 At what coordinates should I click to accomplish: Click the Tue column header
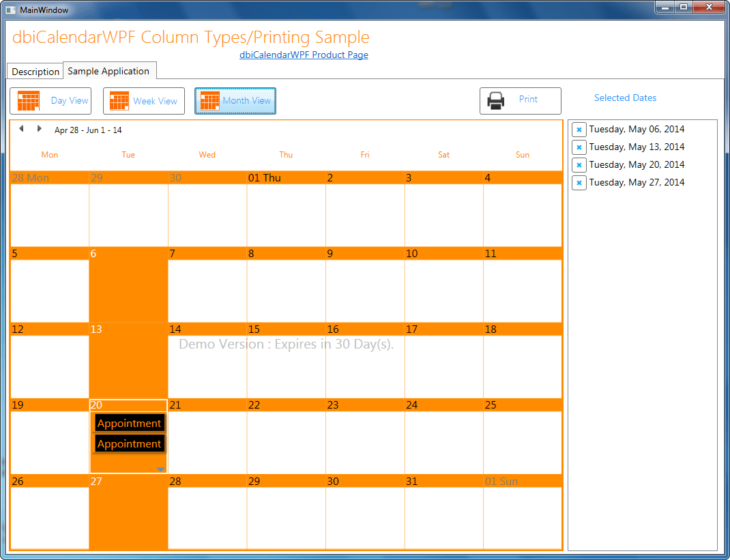(128, 155)
